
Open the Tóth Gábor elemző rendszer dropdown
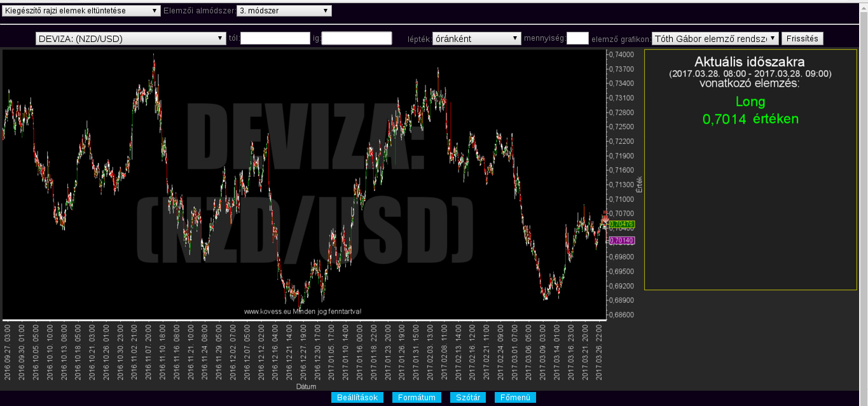coord(715,39)
